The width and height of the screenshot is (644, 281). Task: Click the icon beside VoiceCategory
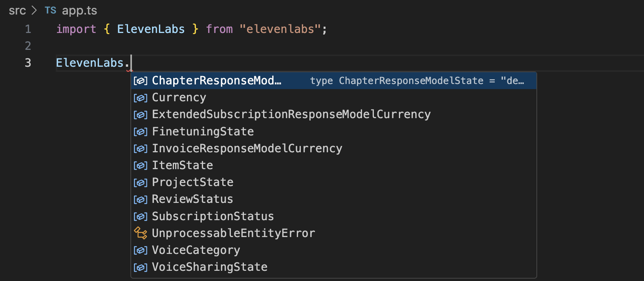click(141, 250)
